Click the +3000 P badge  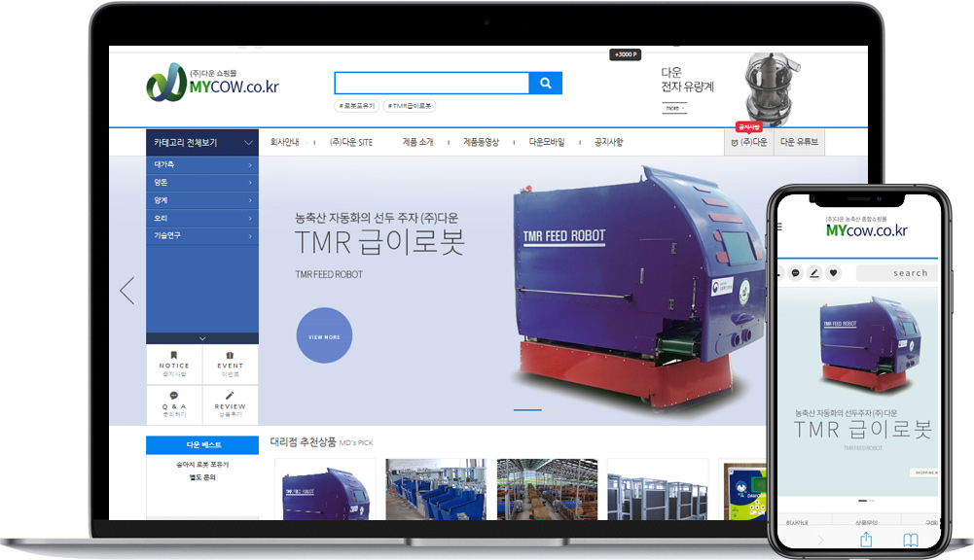click(x=626, y=54)
